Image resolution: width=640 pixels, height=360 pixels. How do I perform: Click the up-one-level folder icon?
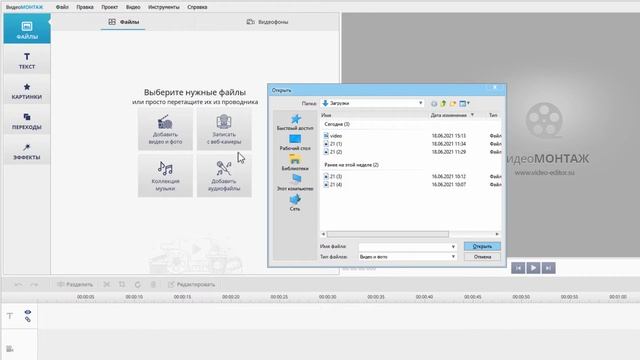(443, 104)
